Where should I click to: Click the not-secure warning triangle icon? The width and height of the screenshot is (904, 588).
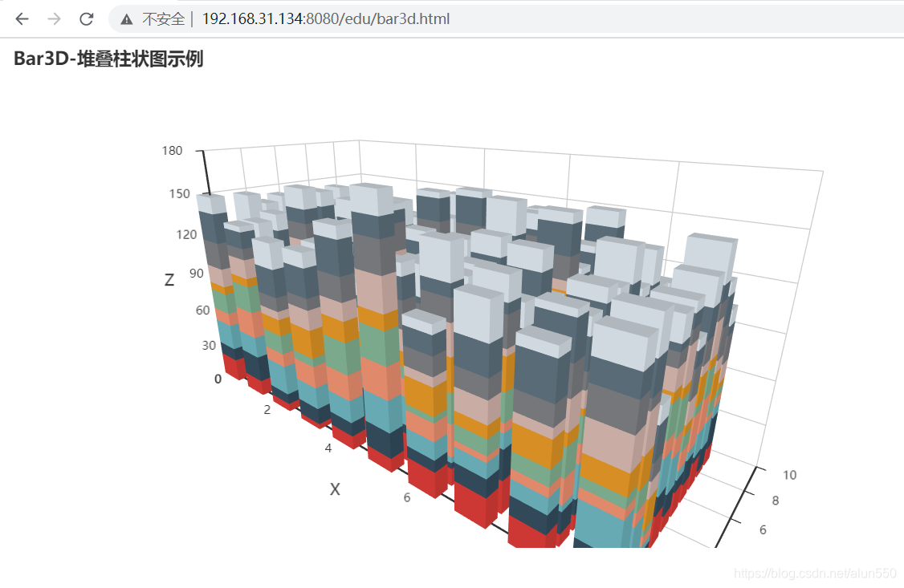click(x=126, y=19)
